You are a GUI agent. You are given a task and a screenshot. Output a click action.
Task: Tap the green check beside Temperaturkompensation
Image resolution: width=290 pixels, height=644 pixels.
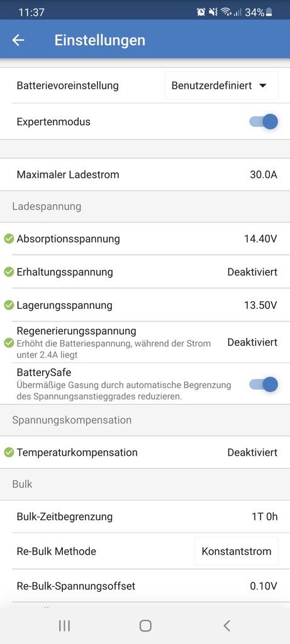pyautogui.click(x=9, y=453)
